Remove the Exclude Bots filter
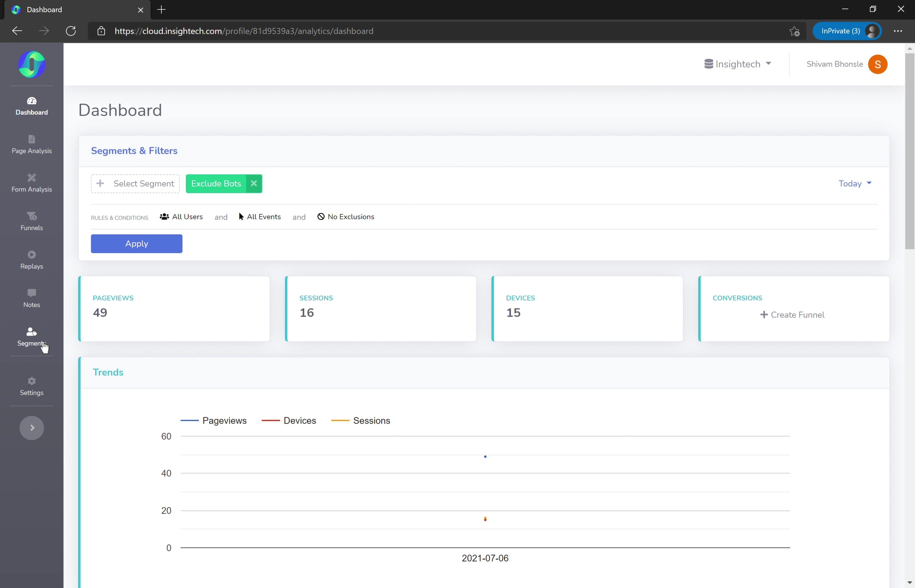The image size is (915, 588). pyautogui.click(x=253, y=183)
